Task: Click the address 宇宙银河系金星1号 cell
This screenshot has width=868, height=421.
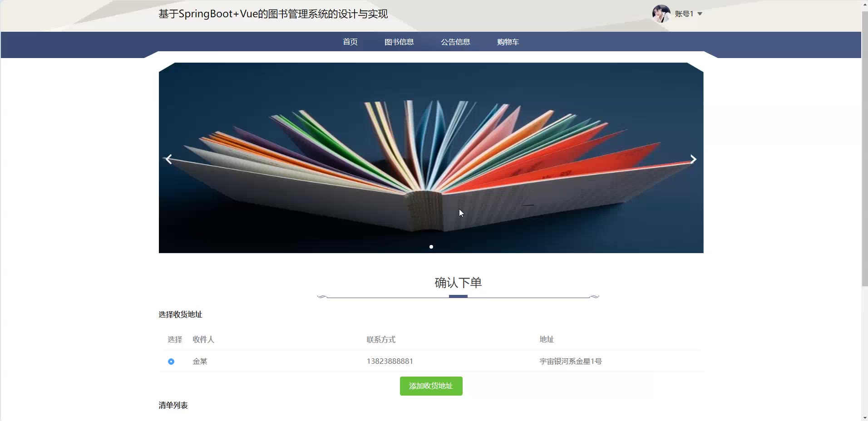Action: coord(571,361)
